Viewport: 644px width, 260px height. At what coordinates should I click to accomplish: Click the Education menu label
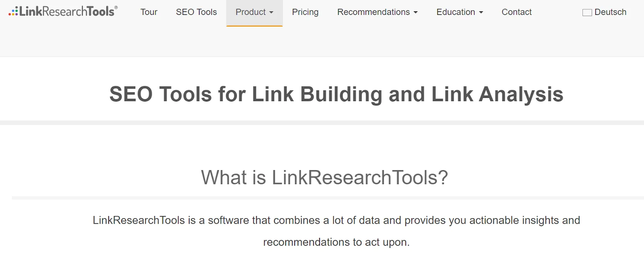456,12
